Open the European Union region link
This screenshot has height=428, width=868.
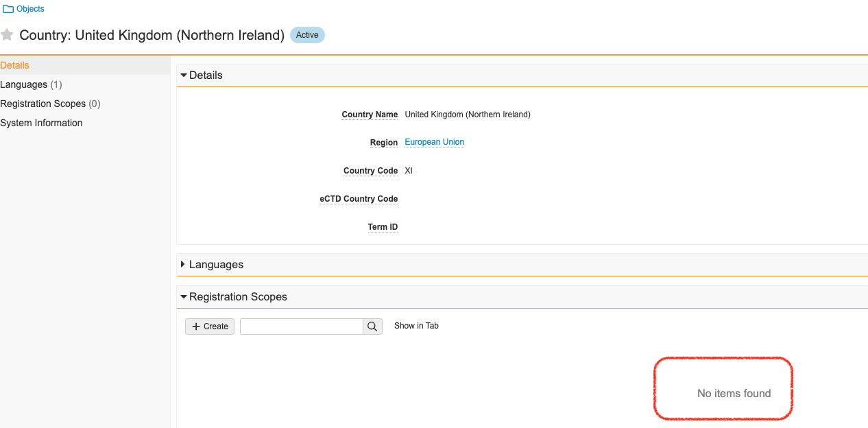point(434,142)
